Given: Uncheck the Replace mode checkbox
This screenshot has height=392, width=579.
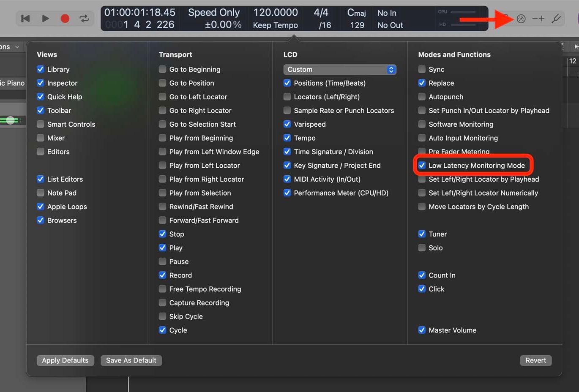Looking at the screenshot, I should tap(422, 83).
